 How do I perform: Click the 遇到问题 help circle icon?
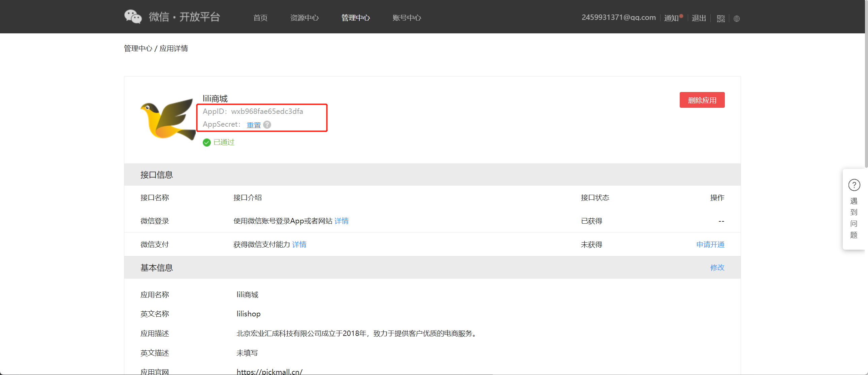coord(854,185)
